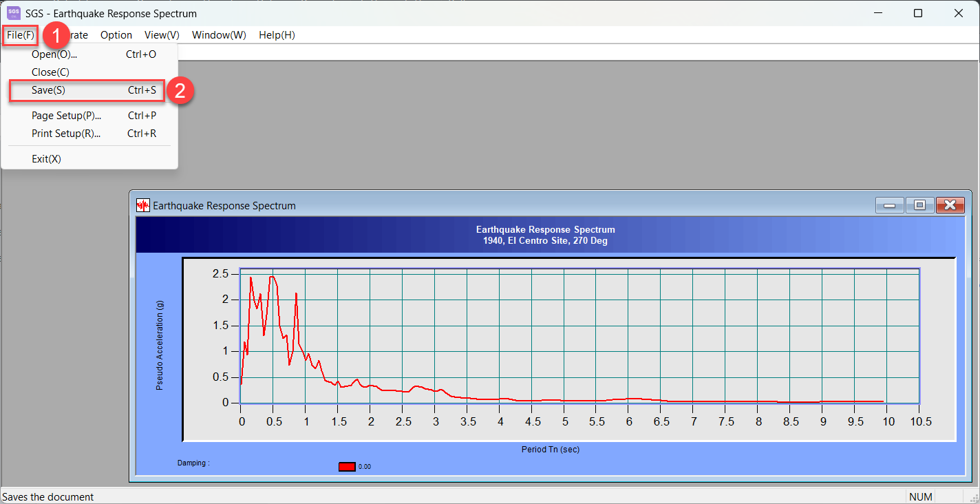This screenshot has height=504, width=980.
Task: Click the Pseudo Acceleration (g) axis label
Action: (160, 345)
